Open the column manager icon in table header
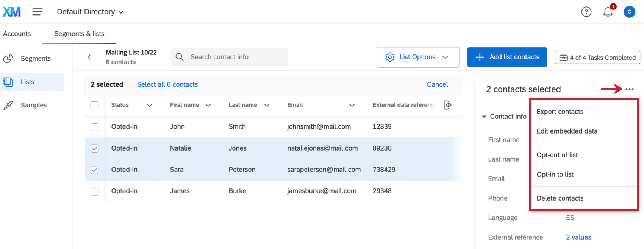Screen dimensions: 644x249 (447, 105)
